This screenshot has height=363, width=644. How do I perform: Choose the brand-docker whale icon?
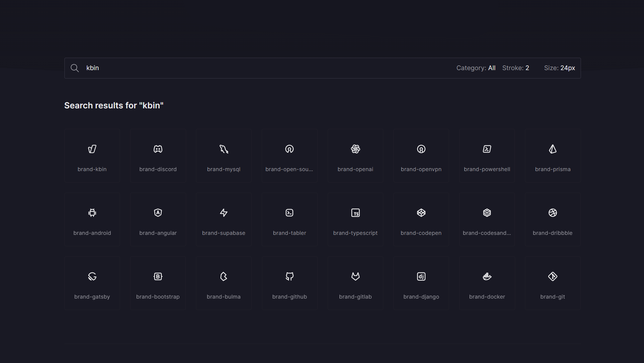[x=487, y=276]
